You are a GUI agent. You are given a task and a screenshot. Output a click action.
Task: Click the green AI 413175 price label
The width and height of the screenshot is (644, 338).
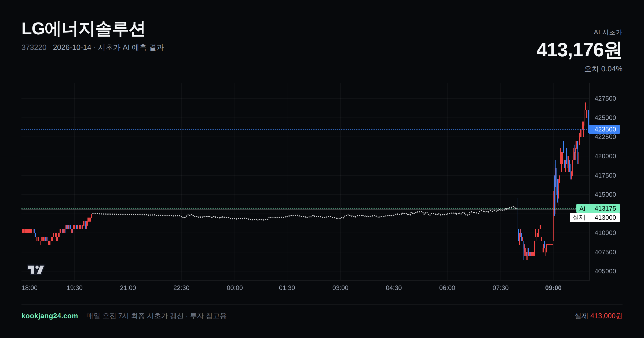[x=598, y=208]
